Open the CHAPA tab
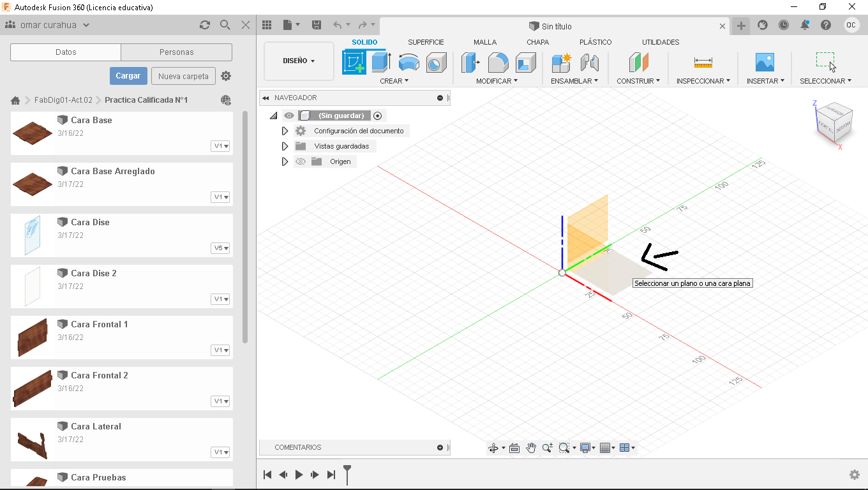 tap(537, 42)
